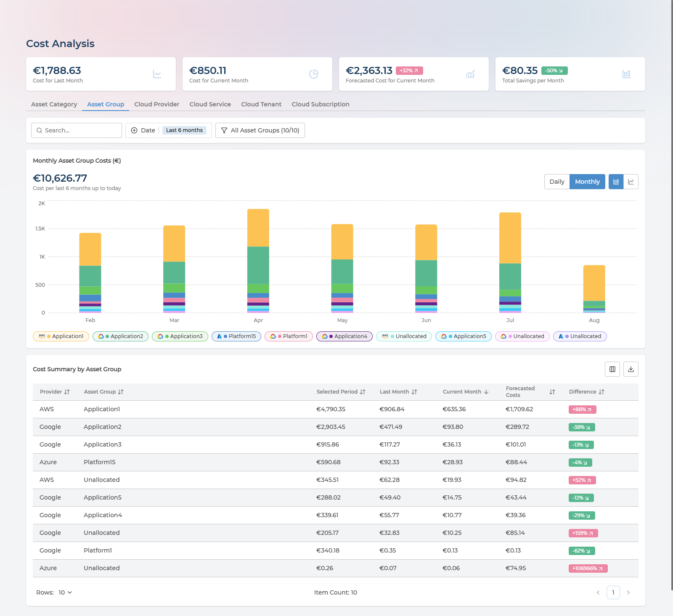This screenshot has width=673, height=616.
Task: Toggle Platform1 legend series
Action: (289, 336)
